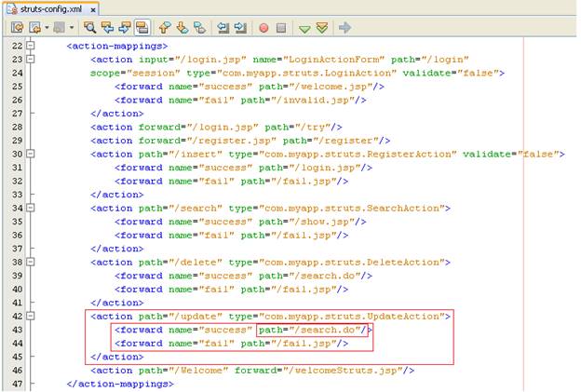
Task: Click "com.myapp.struts.RegisterAction" type value
Action: tap(358, 155)
